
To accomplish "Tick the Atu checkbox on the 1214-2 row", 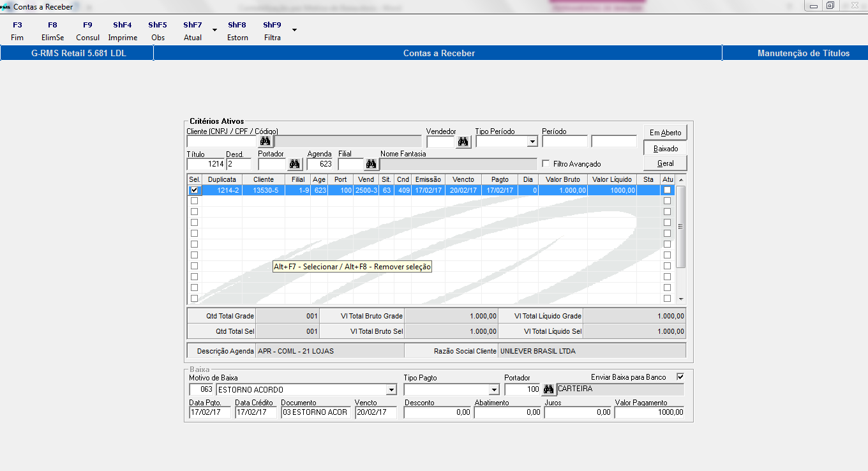I will [667, 190].
